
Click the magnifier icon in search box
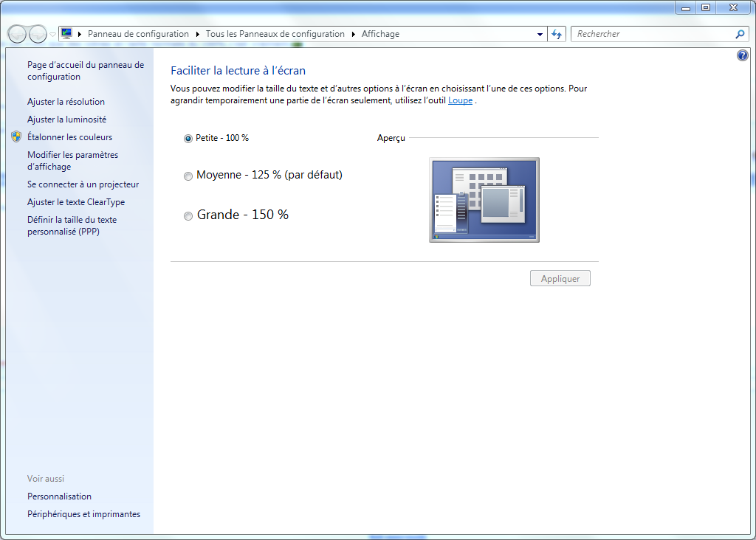[x=740, y=34]
